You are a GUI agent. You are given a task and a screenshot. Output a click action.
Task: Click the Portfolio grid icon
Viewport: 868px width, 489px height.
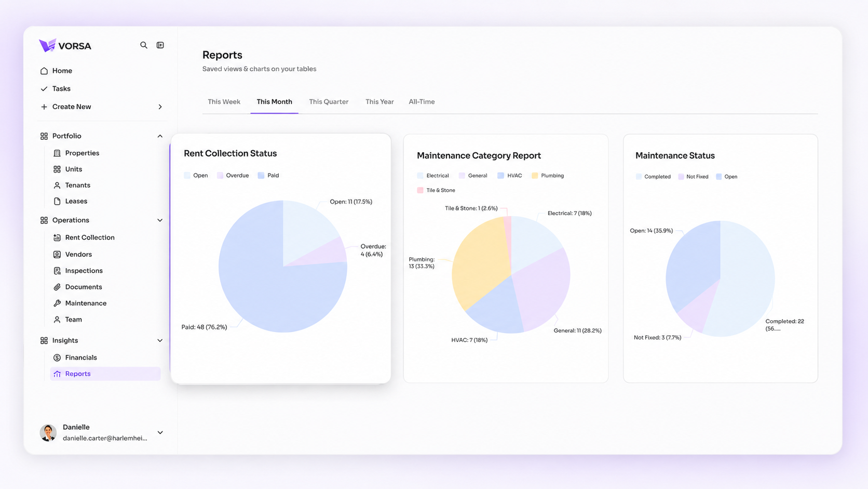pyautogui.click(x=44, y=136)
